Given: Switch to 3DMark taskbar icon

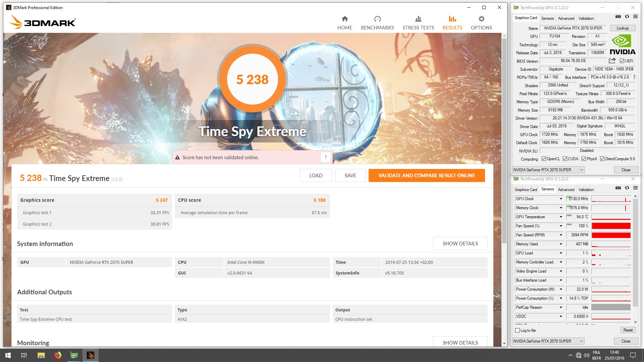Looking at the screenshot, I should click(x=91, y=355).
